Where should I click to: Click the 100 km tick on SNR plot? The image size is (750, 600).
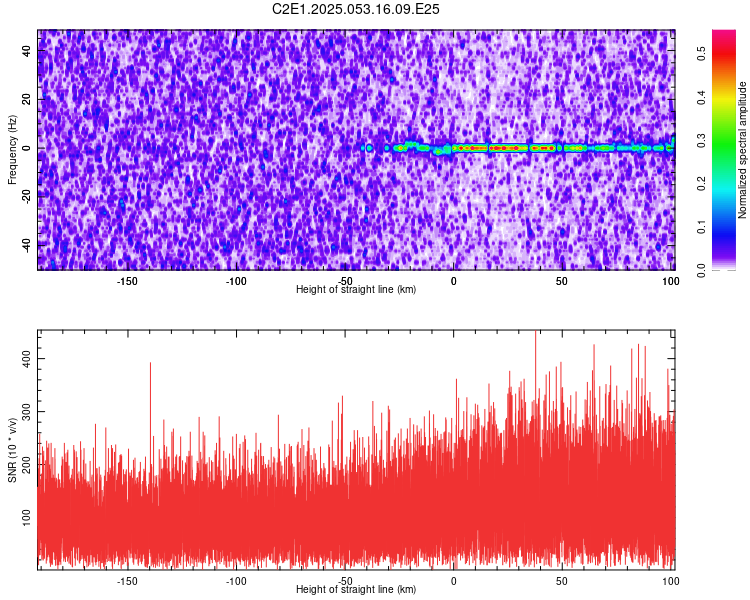(671, 581)
